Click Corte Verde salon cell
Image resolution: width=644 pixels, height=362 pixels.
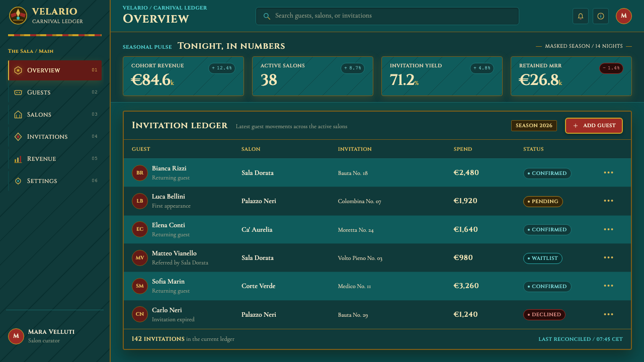pos(258,286)
